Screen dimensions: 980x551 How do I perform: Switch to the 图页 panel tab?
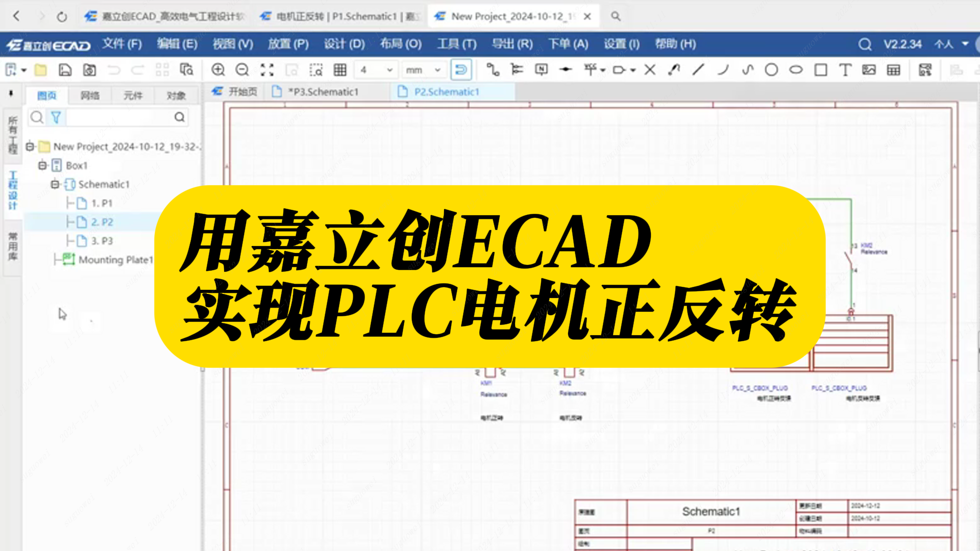[46, 95]
